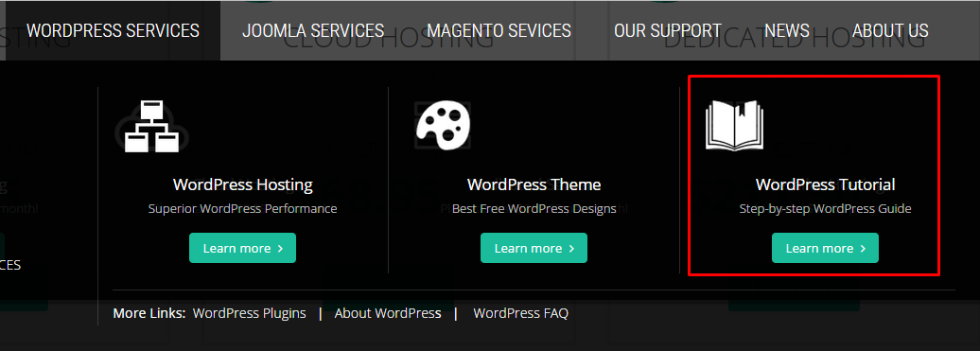Viewport: 980px width, 351px height.
Task: Open the Magento Sevices menu item
Action: tap(499, 30)
